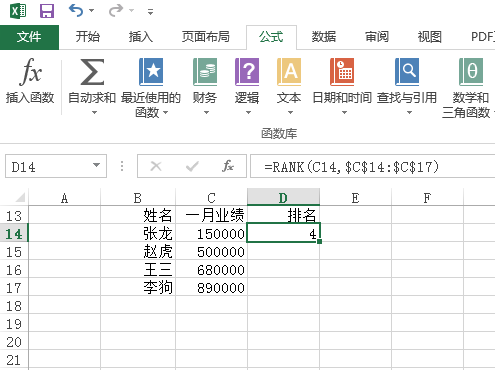Screen dimensions: 495x370
Task: Select row 20 header
Action: [x=14, y=342]
